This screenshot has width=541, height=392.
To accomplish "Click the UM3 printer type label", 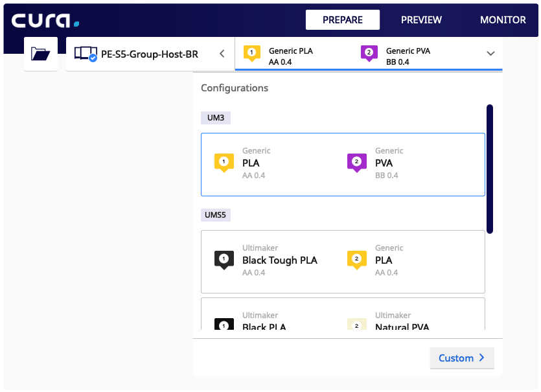I will coord(216,118).
